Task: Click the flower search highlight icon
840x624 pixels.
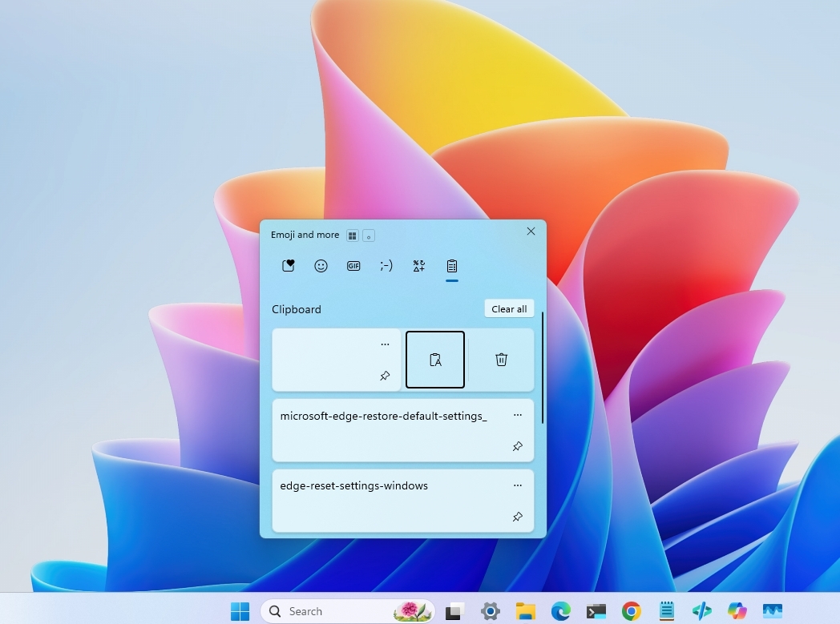Action: pyautogui.click(x=413, y=611)
